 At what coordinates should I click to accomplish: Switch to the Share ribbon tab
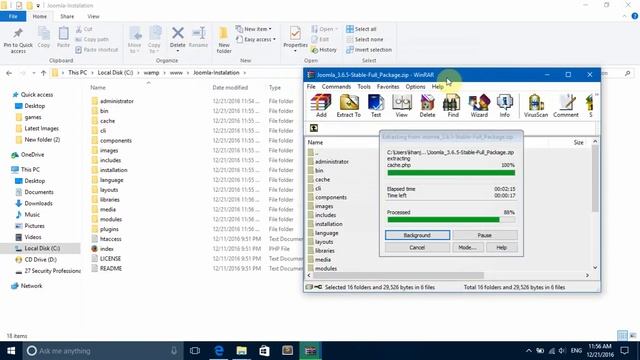pos(67,16)
